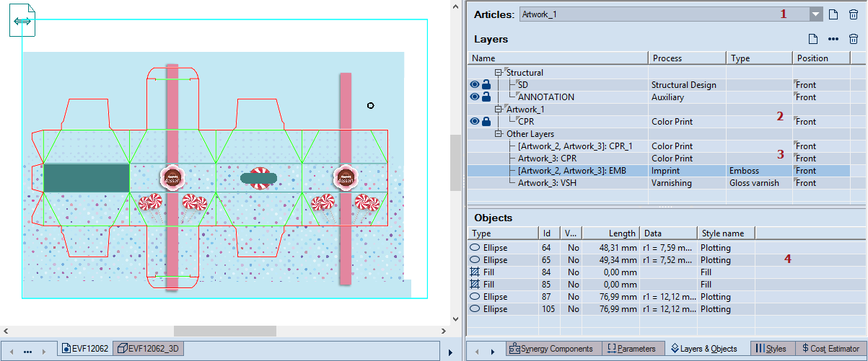Click the fit-width arrow icon on canvas
The height and width of the screenshot is (361, 868).
pos(22,22)
